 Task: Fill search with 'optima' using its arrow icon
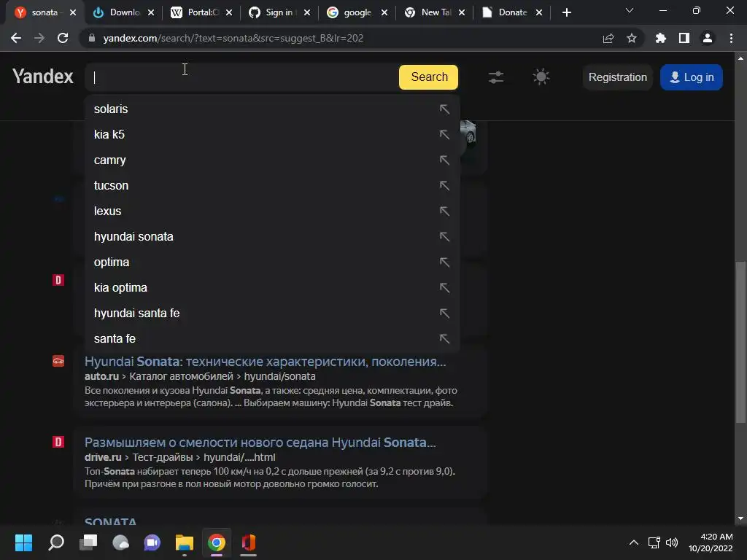444,262
